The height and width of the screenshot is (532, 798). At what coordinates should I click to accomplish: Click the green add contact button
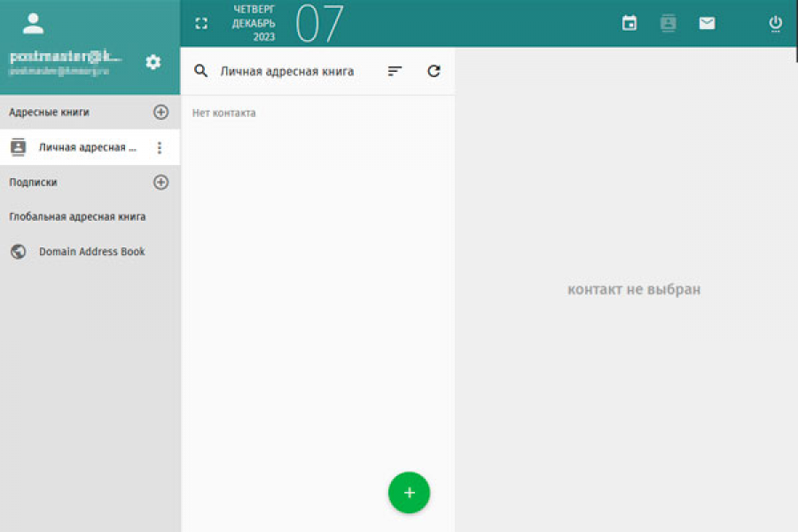[409, 492]
